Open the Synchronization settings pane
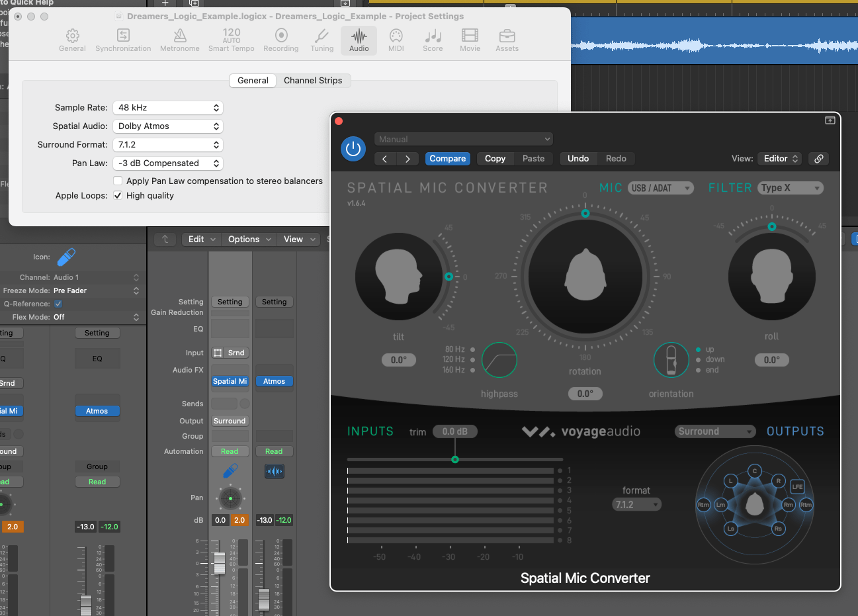This screenshot has height=616, width=858. click(123, 40)
